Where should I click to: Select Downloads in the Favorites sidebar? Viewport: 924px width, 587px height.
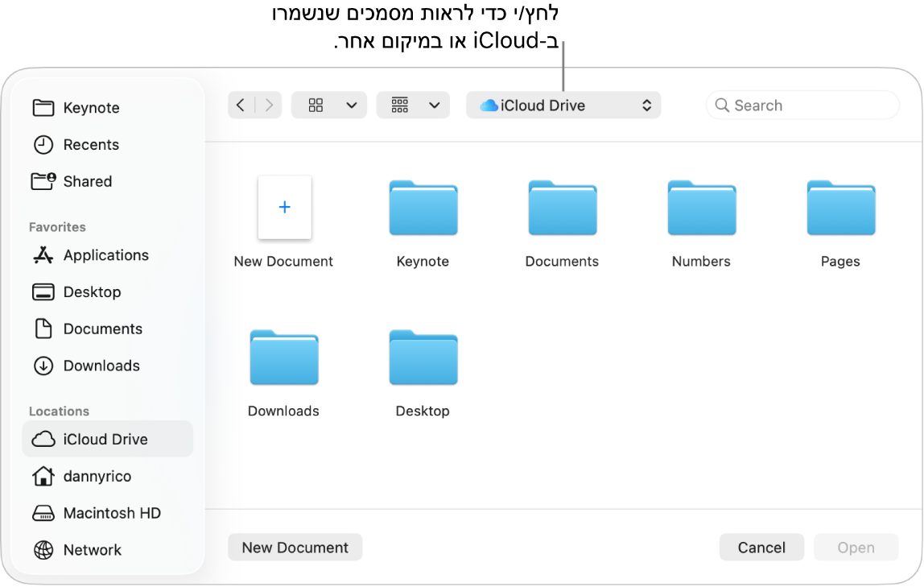[107, 366]
